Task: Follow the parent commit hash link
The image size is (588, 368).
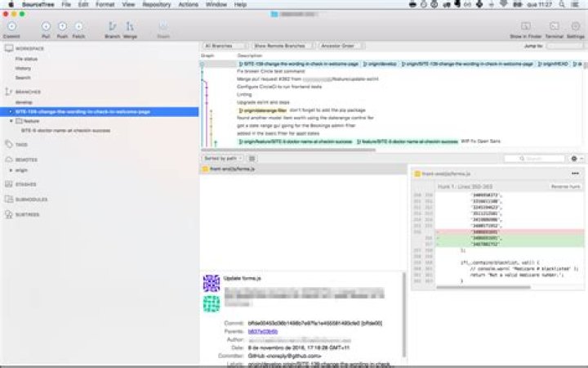Action: [x=263, y=331]
